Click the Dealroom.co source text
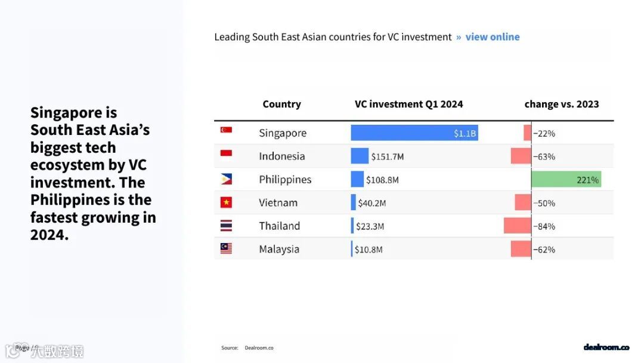 (x=259, y=347)
